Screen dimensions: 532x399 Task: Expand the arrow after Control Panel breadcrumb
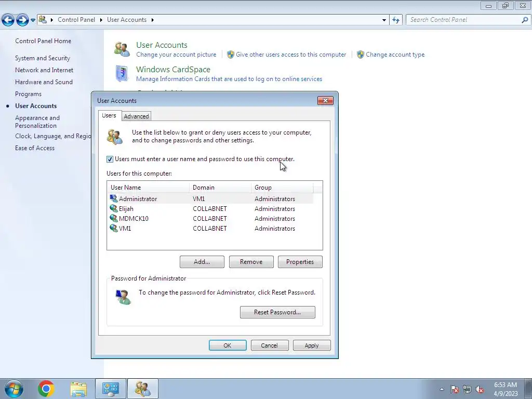[101, 20]
